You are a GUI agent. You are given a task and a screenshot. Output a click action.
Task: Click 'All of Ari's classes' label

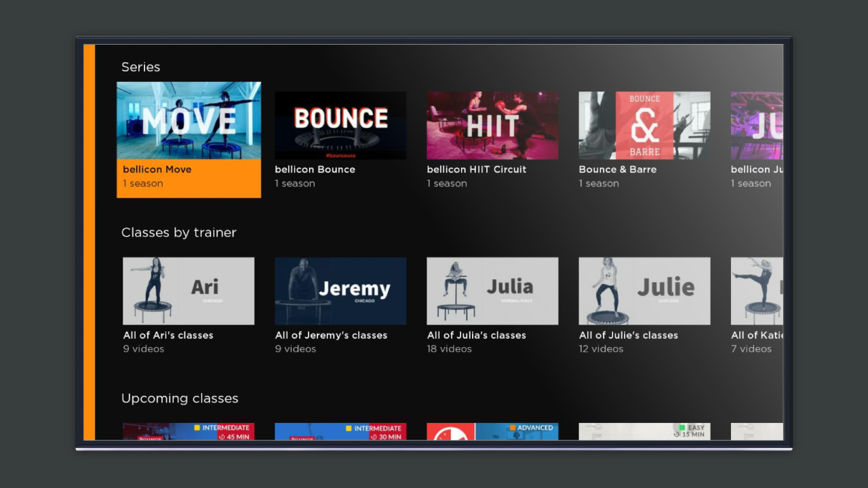pos(168,335)
